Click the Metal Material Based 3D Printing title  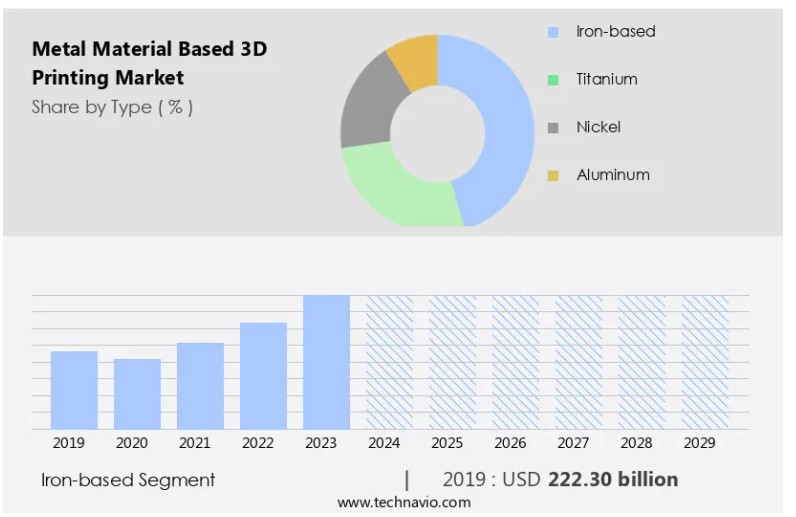[x=150, y=62]
